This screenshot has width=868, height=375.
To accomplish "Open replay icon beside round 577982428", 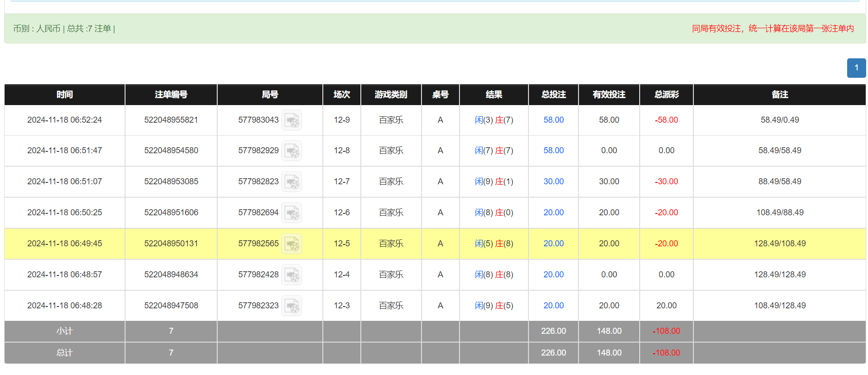I will [x=292, y=275].
